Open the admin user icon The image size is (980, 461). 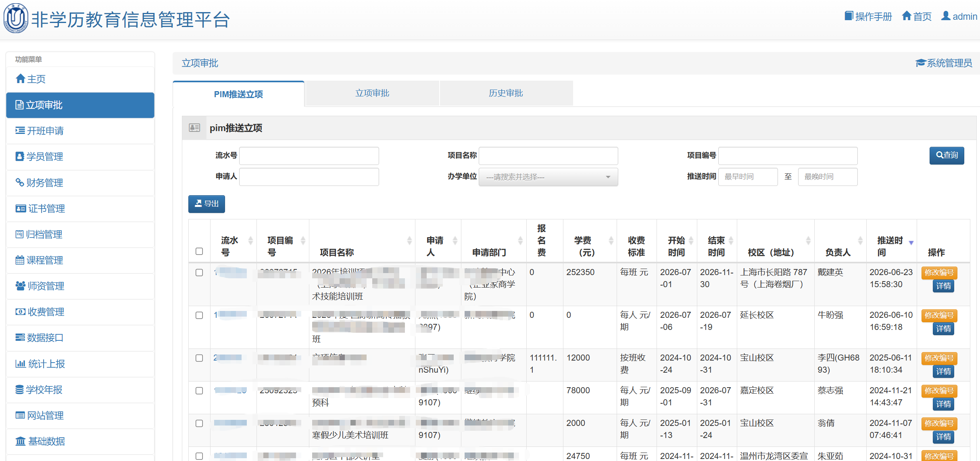946,16
